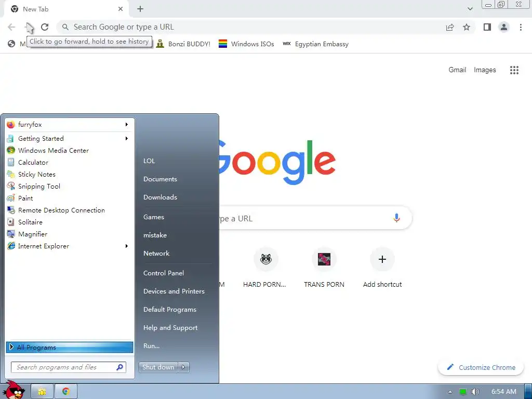Expand the Getting Started submenu arrow

coord(127,138)
